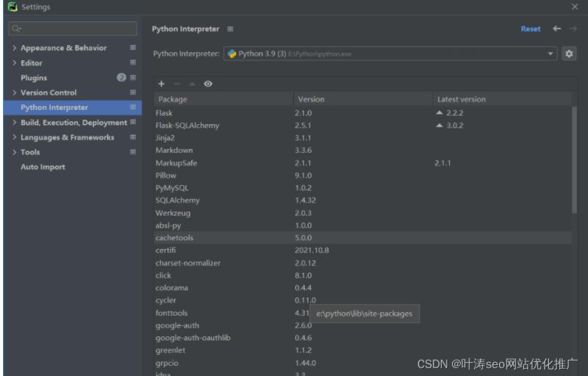The height and width of the screenshot is (376, 588).
Task: Click project icon next to Version Control
Action: tap(133, 92)
